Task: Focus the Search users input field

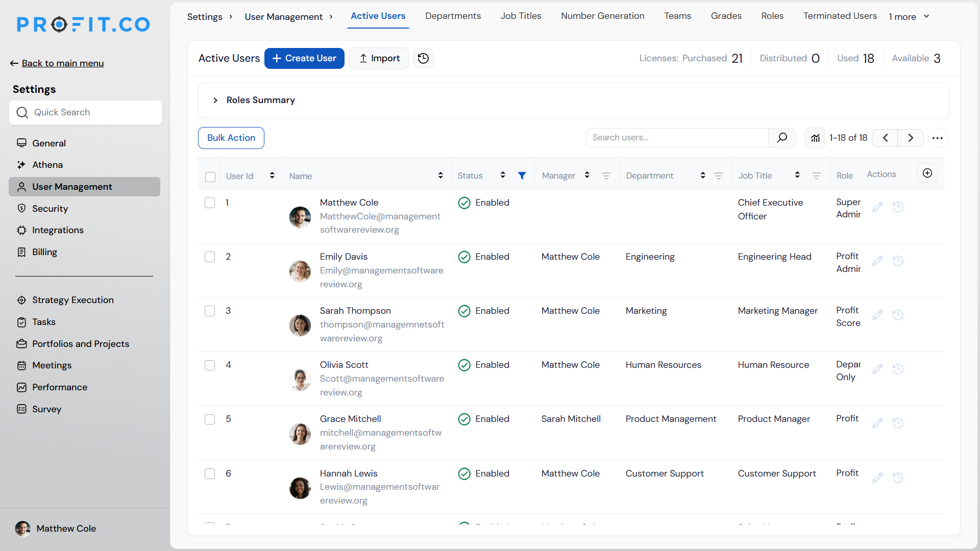Action: (677, 138)
